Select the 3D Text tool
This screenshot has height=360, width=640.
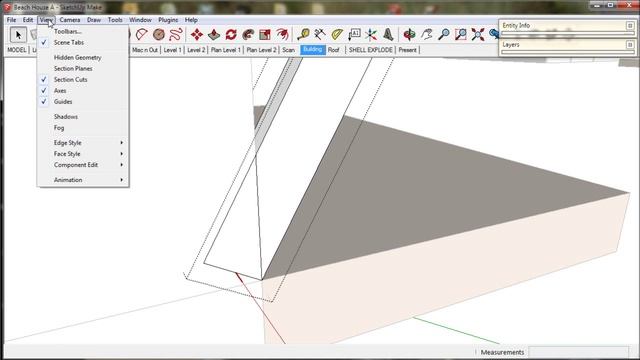coord(388,35)
